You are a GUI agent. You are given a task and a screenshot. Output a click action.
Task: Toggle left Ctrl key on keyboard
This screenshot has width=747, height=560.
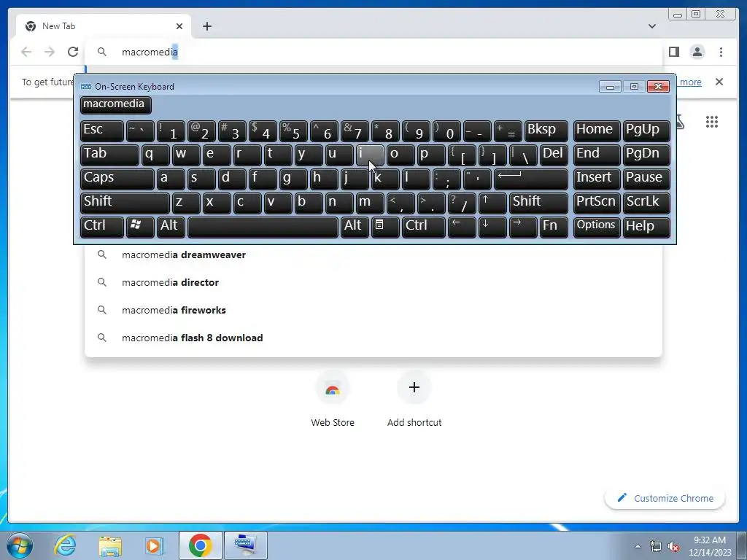[102, 227]
